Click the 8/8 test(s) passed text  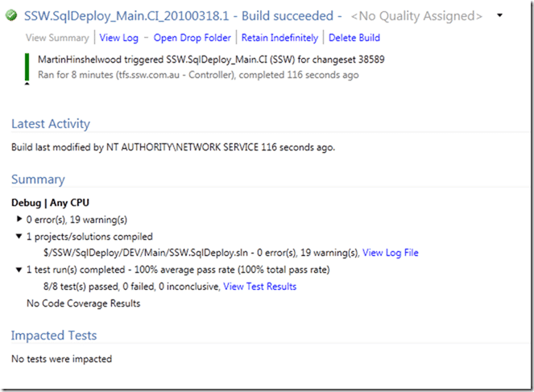(x=81, y=287)
